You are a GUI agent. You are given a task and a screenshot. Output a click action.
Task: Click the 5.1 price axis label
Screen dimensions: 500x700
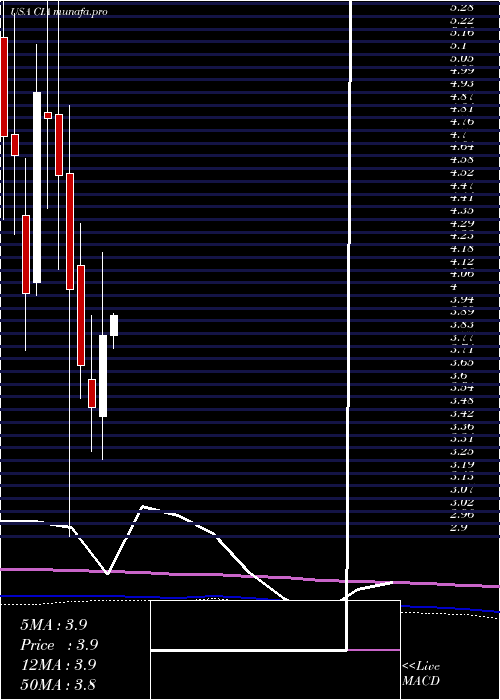(x=458, y=46)
